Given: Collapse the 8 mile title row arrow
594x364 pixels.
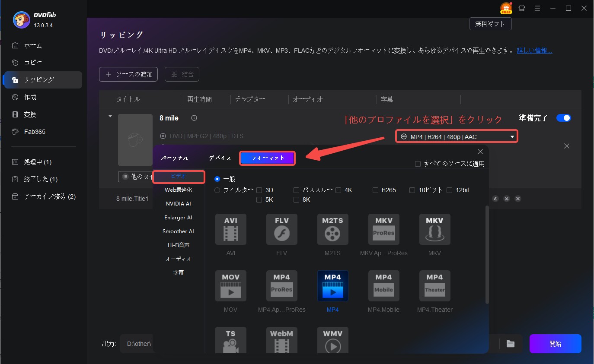Looking at the screenshot, I should click(x=110, y=116).
